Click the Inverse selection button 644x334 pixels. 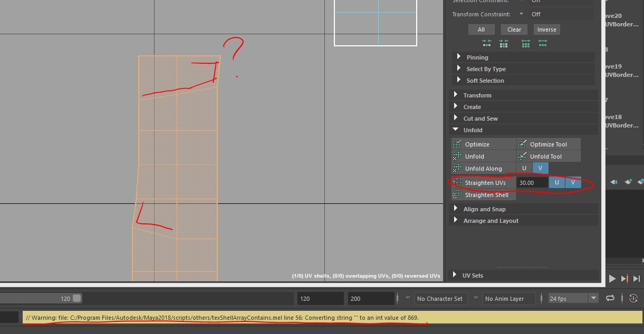click(546, 30)
